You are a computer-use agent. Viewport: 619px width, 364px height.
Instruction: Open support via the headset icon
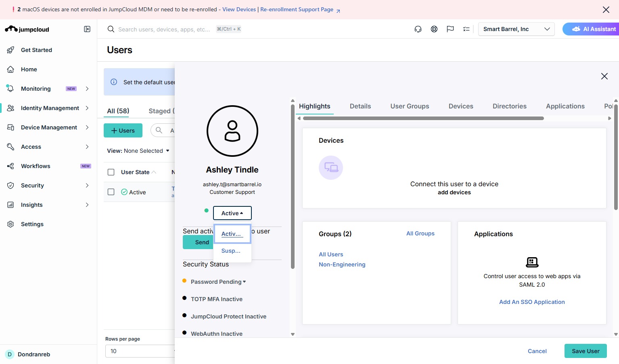pos(418,29)
